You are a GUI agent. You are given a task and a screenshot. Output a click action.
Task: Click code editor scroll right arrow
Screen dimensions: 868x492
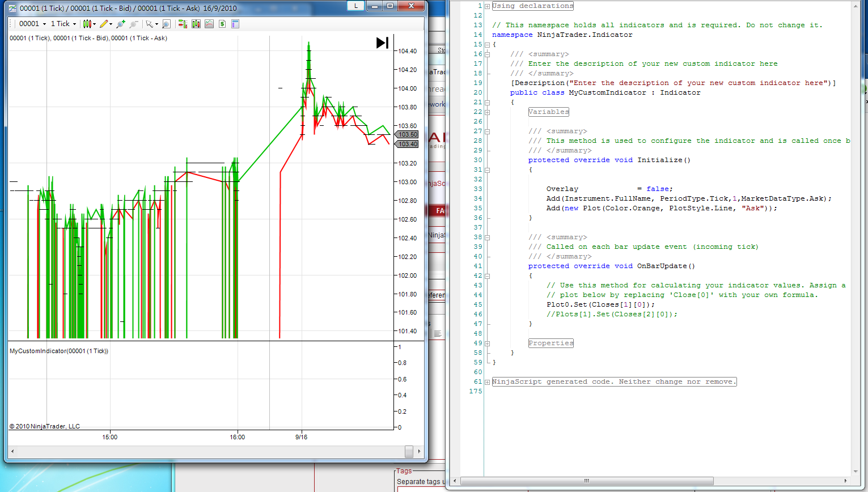(x=845, y=481)
